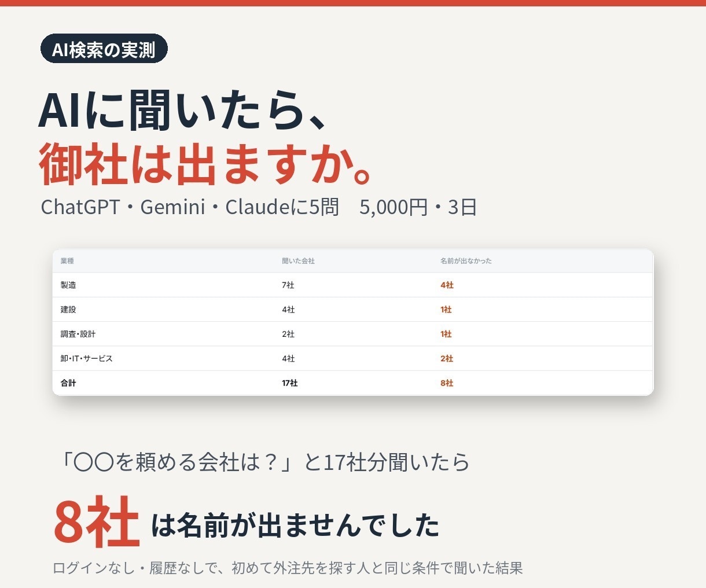Click the 7社 cell in 製造 row
This screenshot has width=706, height=588.
(x=288, y=285)
